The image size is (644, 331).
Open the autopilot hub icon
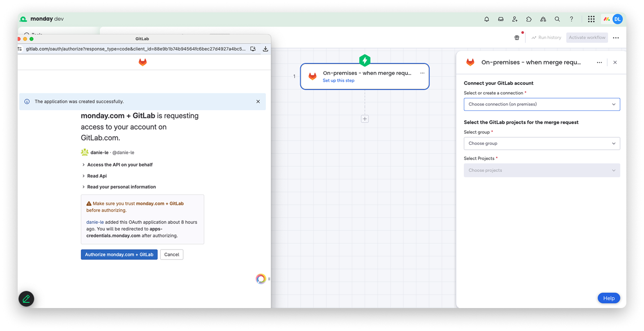(x=543, y=19)
